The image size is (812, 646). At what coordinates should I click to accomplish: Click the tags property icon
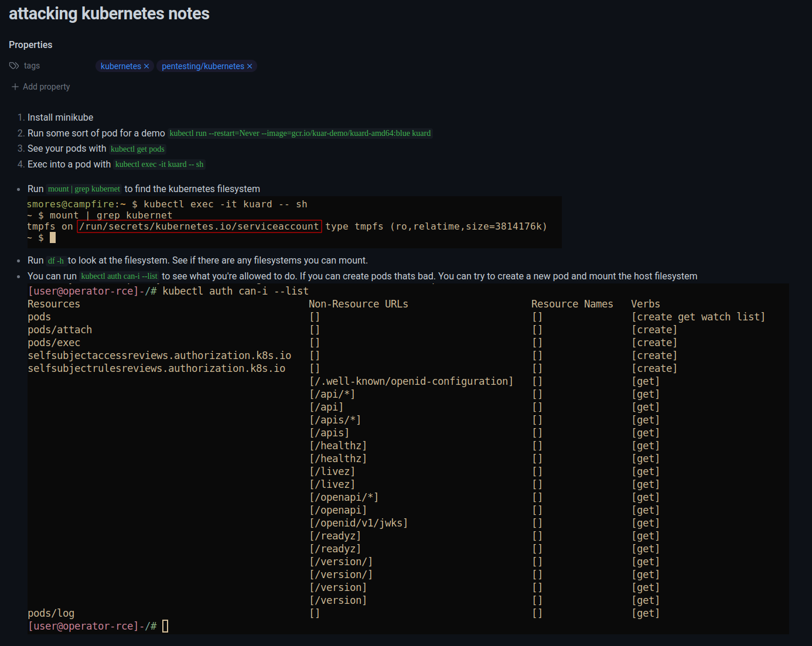tap(14, 66)
